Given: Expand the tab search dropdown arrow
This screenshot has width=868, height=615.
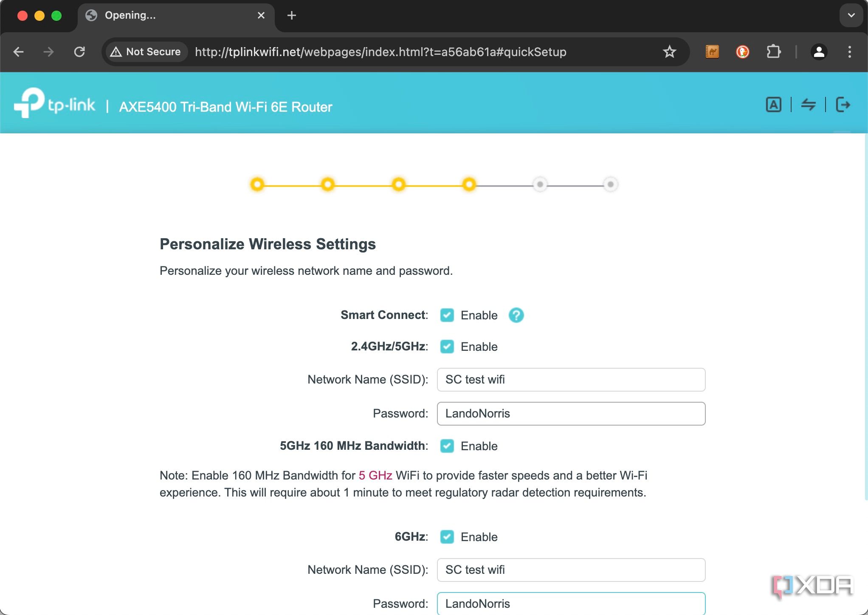Looking at the screenshot, I should [851, 15].
